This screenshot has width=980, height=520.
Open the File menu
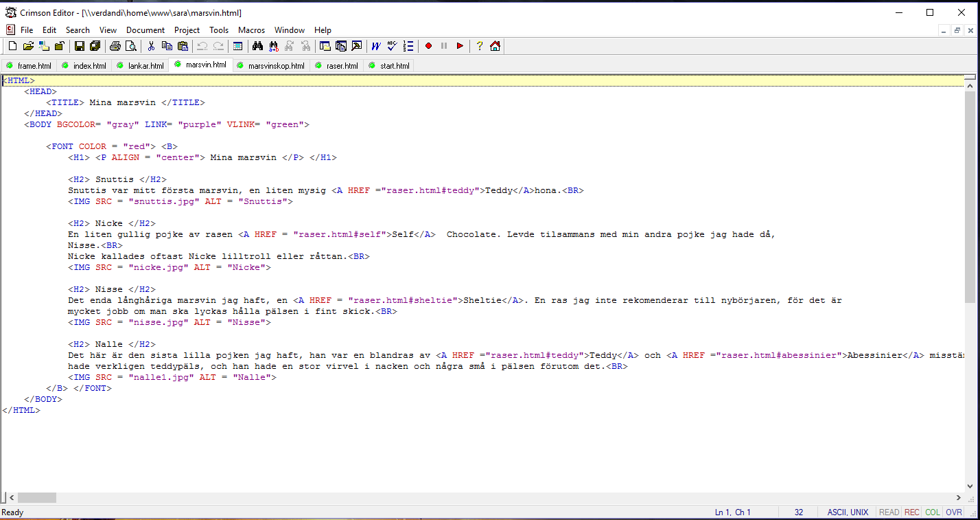27,30
